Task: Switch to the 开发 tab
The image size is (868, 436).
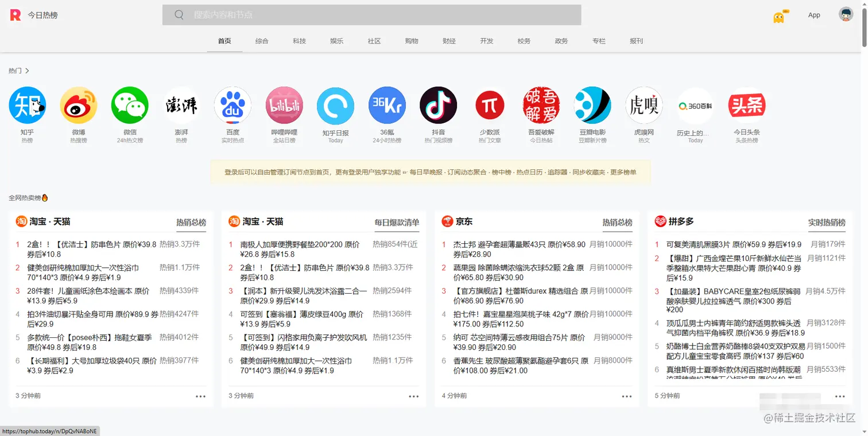Action: click(x=487, y=41)
